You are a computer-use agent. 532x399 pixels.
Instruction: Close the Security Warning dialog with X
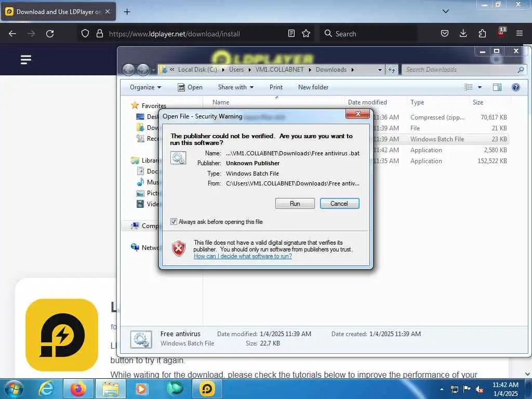coord(357,114)
